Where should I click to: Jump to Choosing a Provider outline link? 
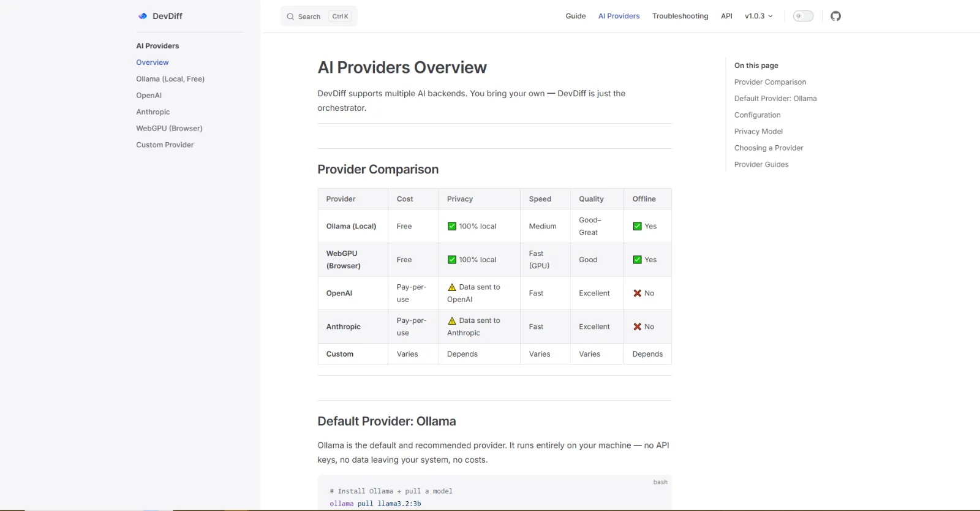(x=769, y=148)
